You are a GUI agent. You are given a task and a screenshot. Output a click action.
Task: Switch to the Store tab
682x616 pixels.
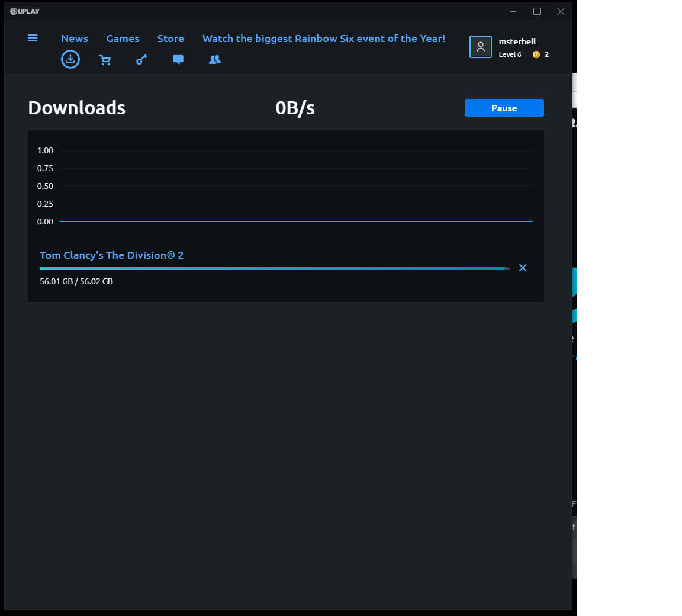click(x=170, y=38)
